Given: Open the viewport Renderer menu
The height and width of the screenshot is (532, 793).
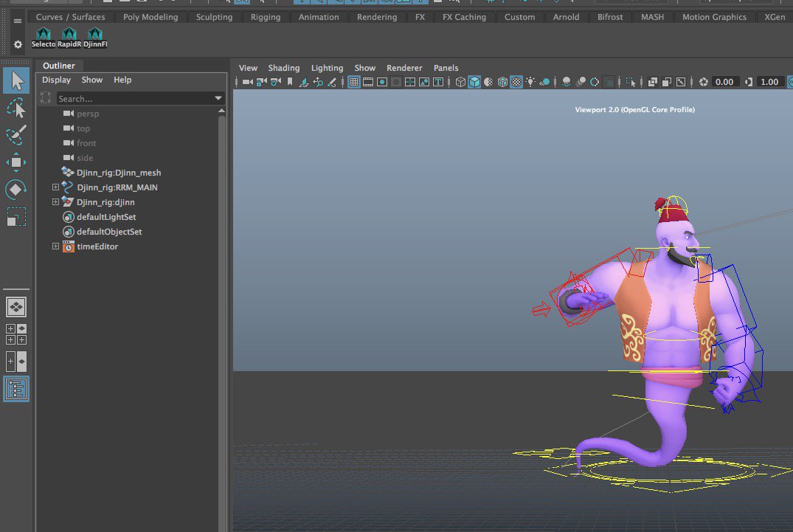Looking at the screenshot, I should coord(404,68).
